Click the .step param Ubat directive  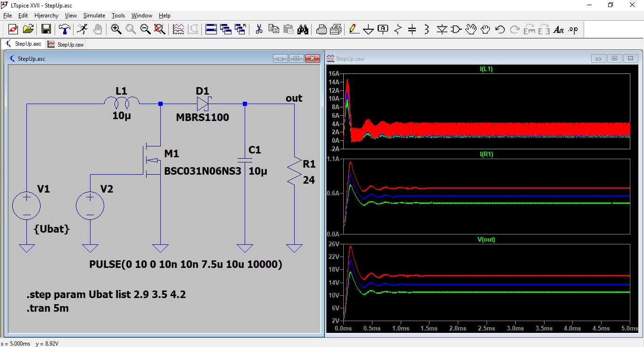[x=106, y=295]
